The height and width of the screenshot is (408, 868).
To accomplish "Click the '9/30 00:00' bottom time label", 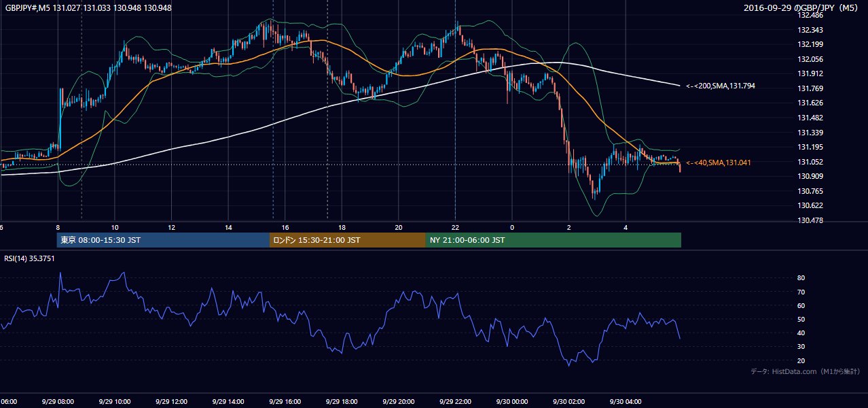I will (x=511, y=401).
